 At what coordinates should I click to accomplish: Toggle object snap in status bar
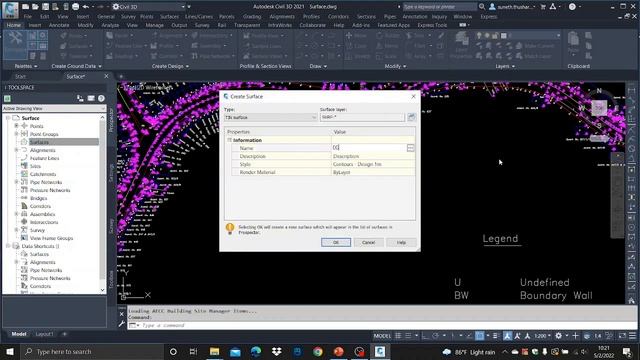[x=480, y=336]
